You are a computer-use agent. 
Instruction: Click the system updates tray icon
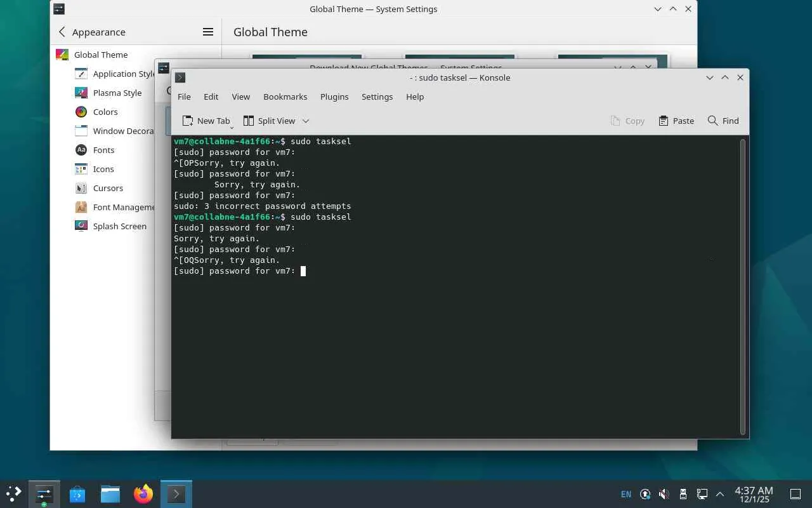click(x=645, y=494)
